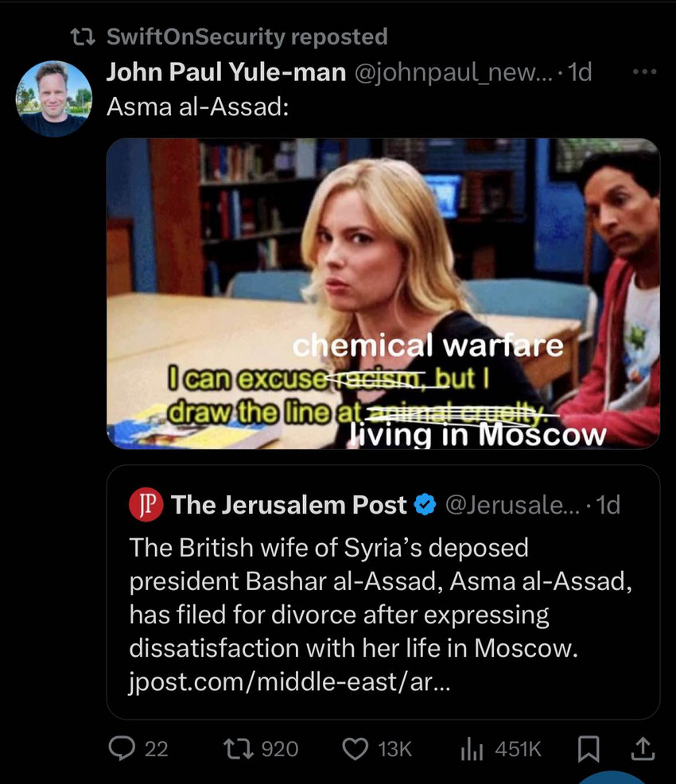Open the SwiftOnSecurity reposted label
The width and height of the screenshot is (676, 784).
point(247,37)
